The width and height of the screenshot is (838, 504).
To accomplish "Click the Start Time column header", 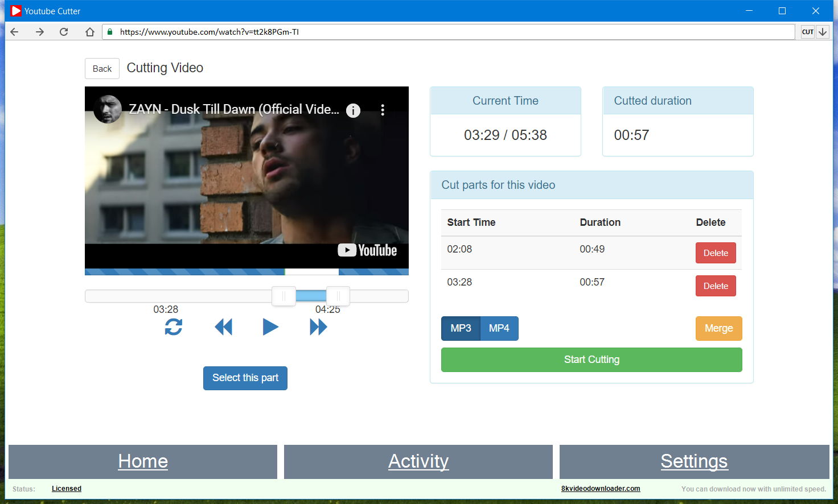I will tap(471, 222).
